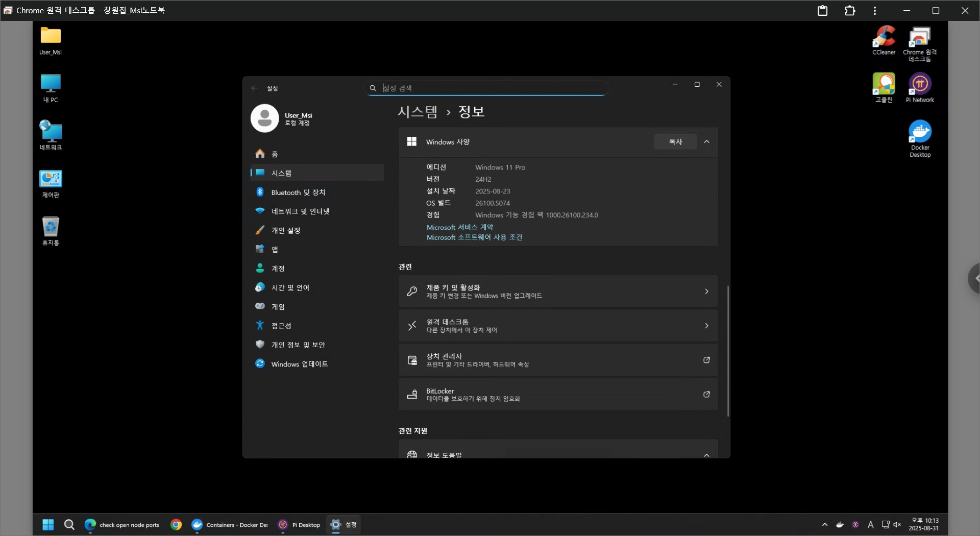Open 개인 설정 in sidebar

(x=317, y=231)
